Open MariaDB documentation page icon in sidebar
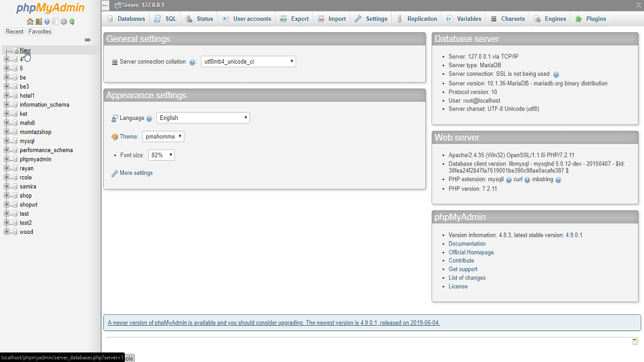The width and height of the screenshot is (644, 362). point(55,21)
